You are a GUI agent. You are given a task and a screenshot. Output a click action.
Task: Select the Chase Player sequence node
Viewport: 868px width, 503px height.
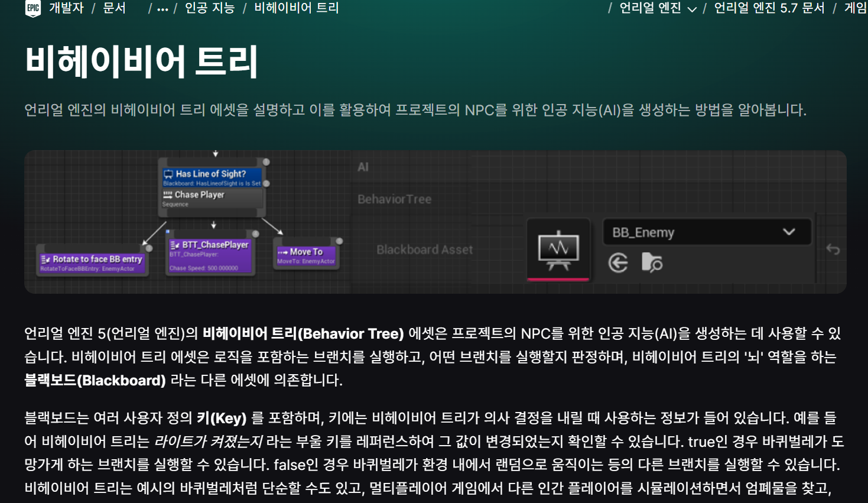click(x=212, y=199)
